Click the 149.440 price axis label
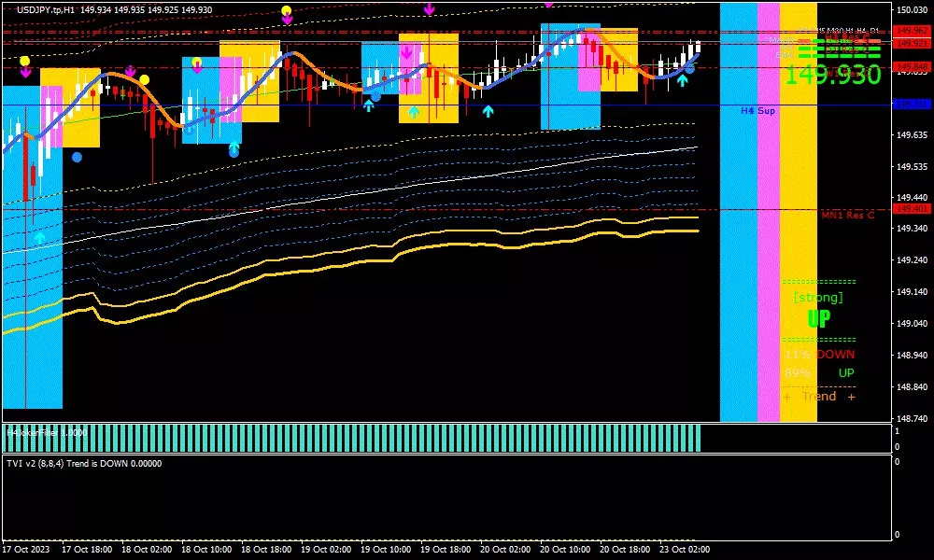This screenshot has width=934, height=560. [912, 198]
